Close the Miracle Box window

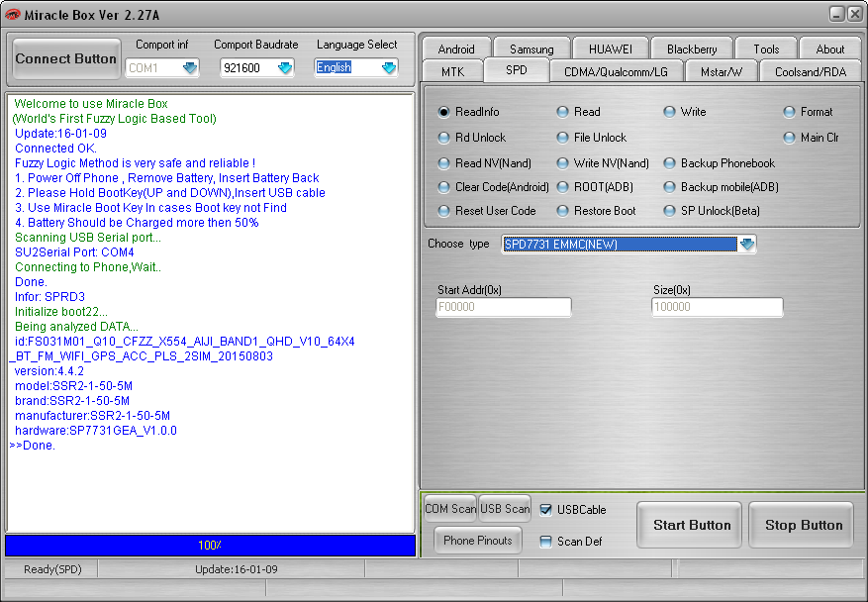pos(855,15)
